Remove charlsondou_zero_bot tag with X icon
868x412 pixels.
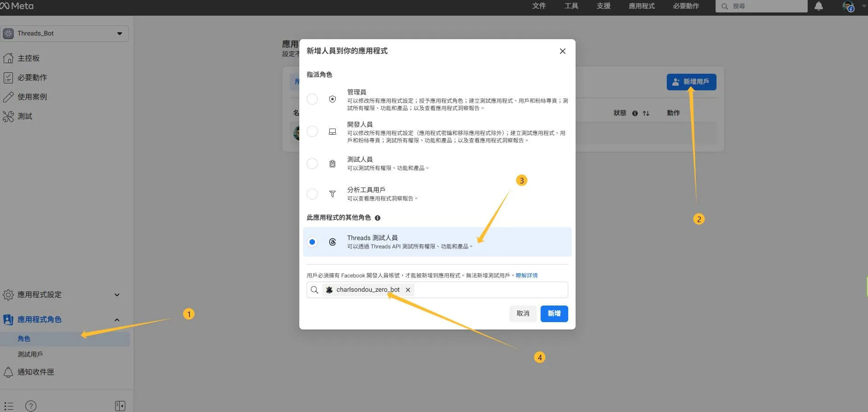(408, 290)
